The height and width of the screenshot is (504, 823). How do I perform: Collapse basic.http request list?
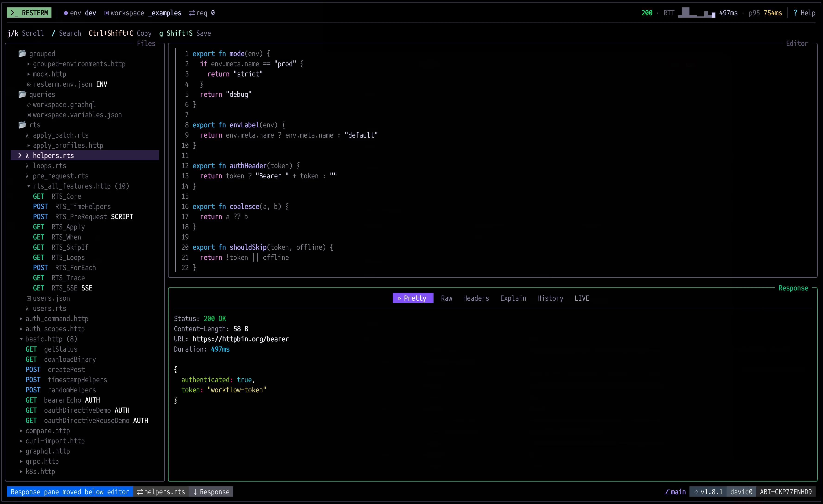(21, 339)
